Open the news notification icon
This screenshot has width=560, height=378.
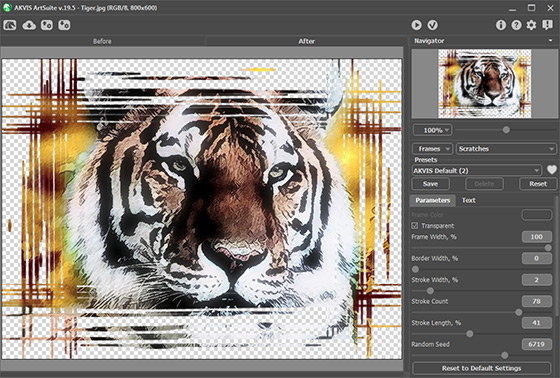point(547,25)
